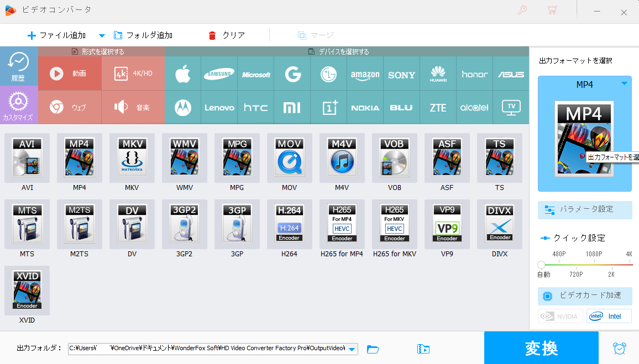Select H265 for MP4 encoder
Screen dimensions: 639x364
(x=342, y=224)
